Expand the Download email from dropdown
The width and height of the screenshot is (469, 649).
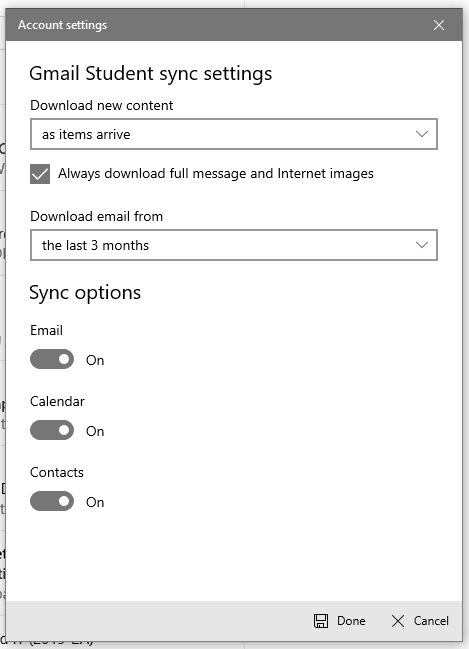234,245
